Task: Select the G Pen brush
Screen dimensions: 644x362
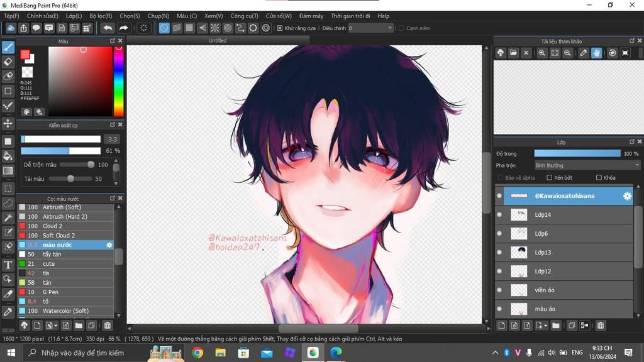Action: pos(65,292)
